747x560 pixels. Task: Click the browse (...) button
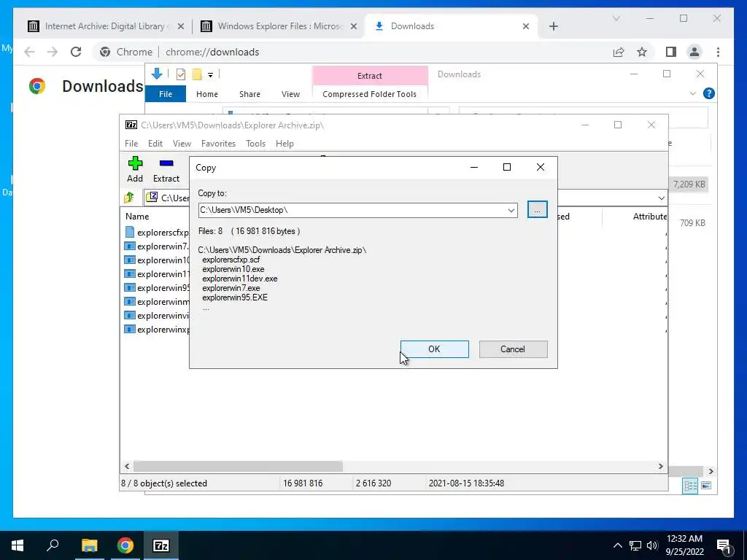tap(538, 209)
